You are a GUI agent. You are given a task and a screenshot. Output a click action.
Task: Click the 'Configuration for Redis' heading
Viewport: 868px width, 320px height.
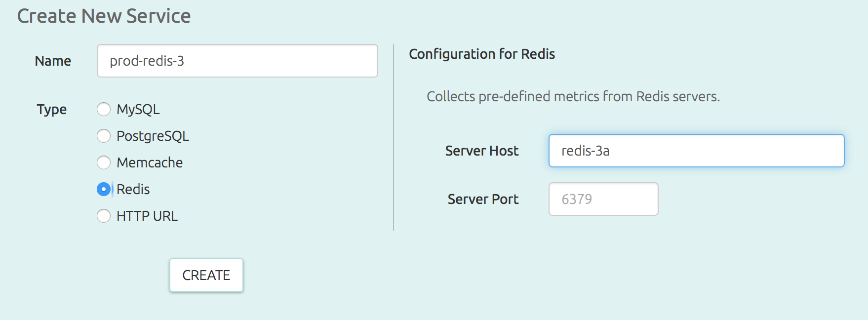pyautogui.click(x=482, y=54)
